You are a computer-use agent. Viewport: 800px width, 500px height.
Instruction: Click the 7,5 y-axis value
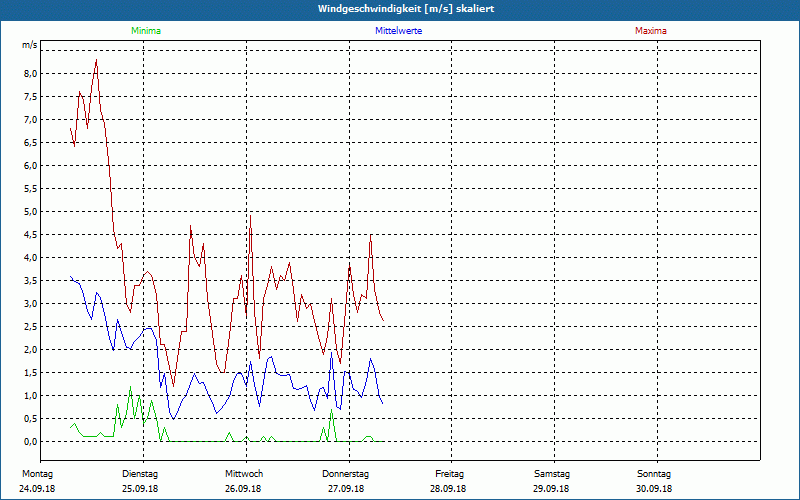point(31,96)
